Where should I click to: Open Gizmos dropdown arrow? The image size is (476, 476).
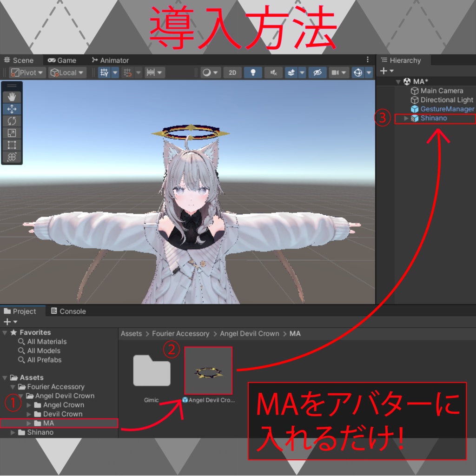coord(369,73)
